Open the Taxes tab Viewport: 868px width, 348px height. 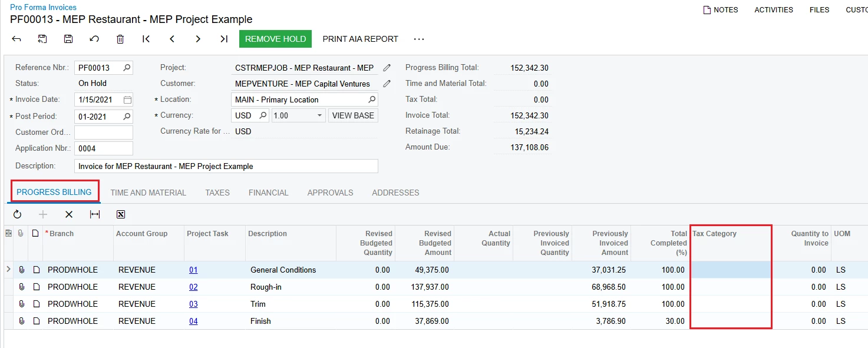tap(217, 193)
